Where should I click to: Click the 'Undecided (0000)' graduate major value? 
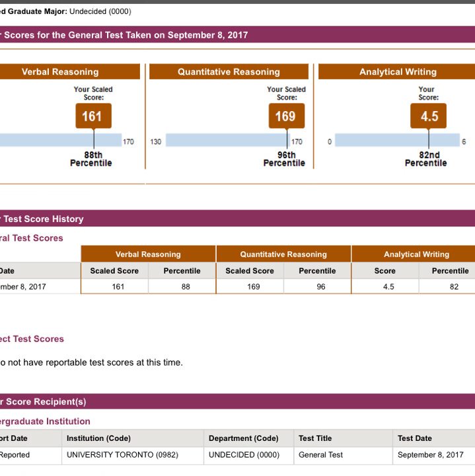tap(100, 11)
